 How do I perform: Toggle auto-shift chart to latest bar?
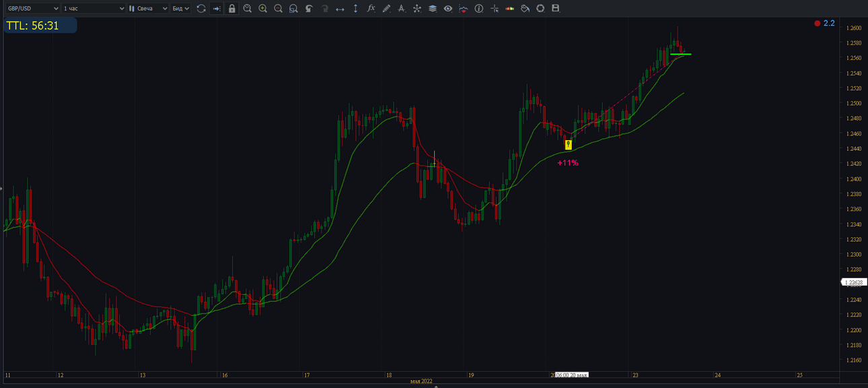pos(217,9)
